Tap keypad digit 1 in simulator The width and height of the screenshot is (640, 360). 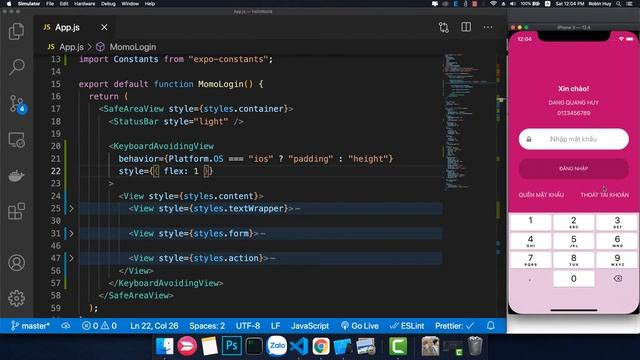click(530, 222)
